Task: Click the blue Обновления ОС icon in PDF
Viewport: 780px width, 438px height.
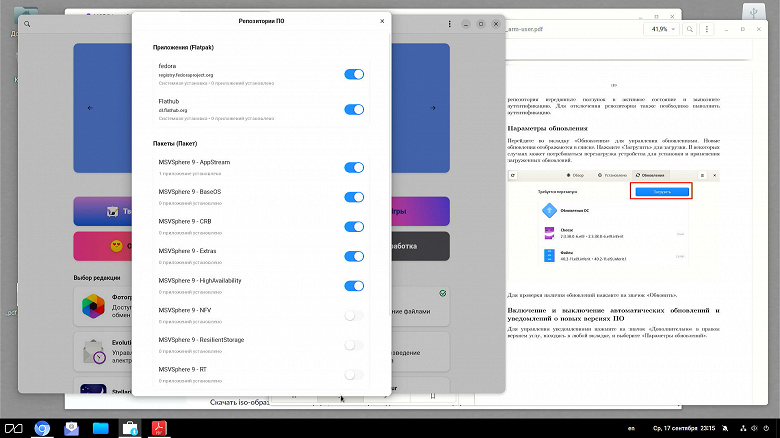Action: pos(549,211)
